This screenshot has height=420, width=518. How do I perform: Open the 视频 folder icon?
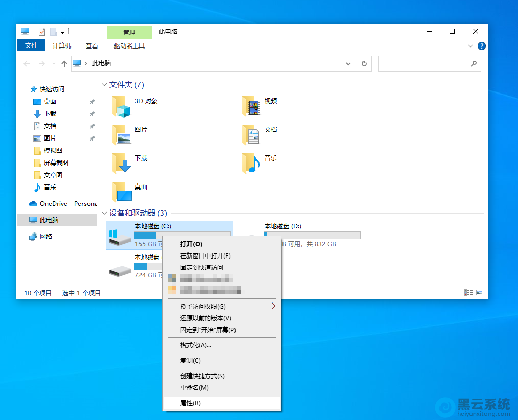pos(251,106)
